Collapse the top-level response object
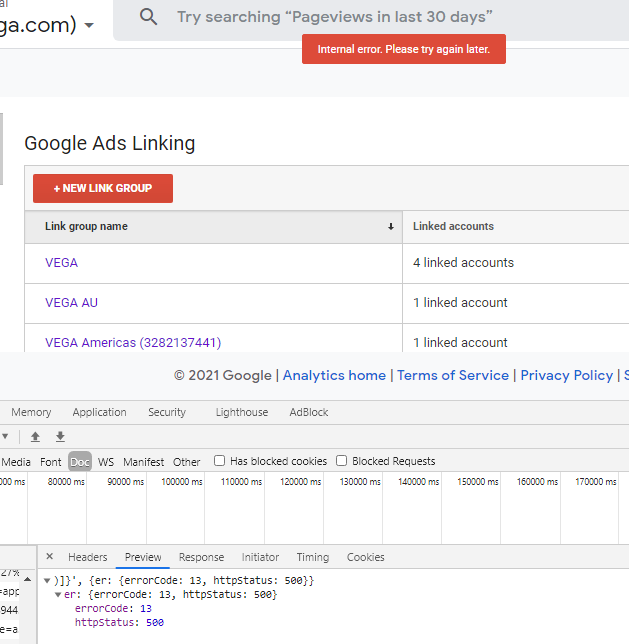629x644 pixels. coord(47,581)
